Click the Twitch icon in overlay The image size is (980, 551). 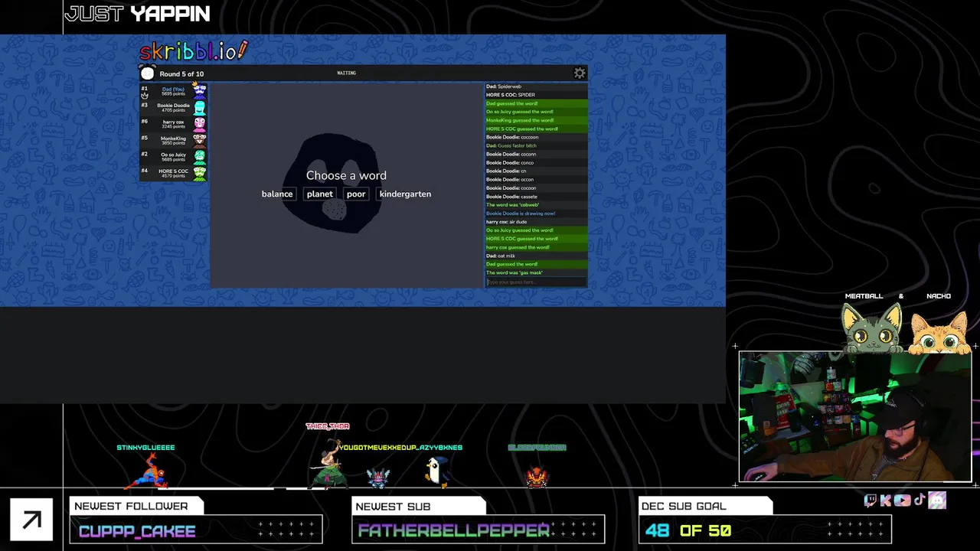(x=871, y=500)
